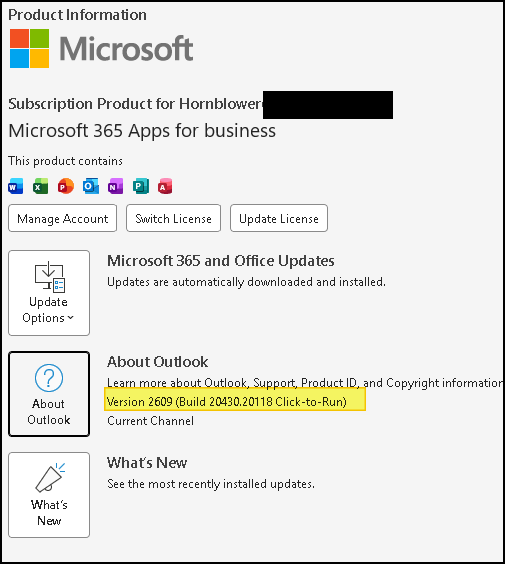The image size is (505, 564).
Task: Click the PowerPoint app icon
Action: [x=65, y=186]
